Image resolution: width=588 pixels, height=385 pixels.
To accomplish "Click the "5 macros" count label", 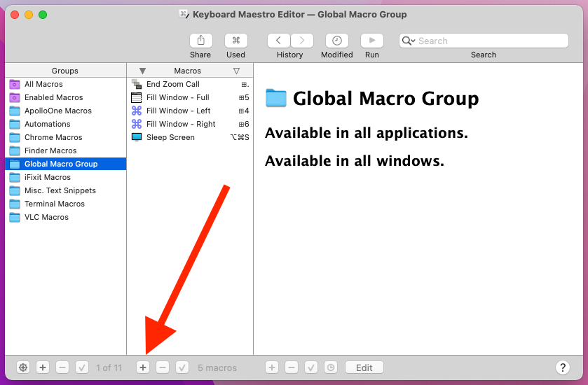I will [x=217, y=367].
